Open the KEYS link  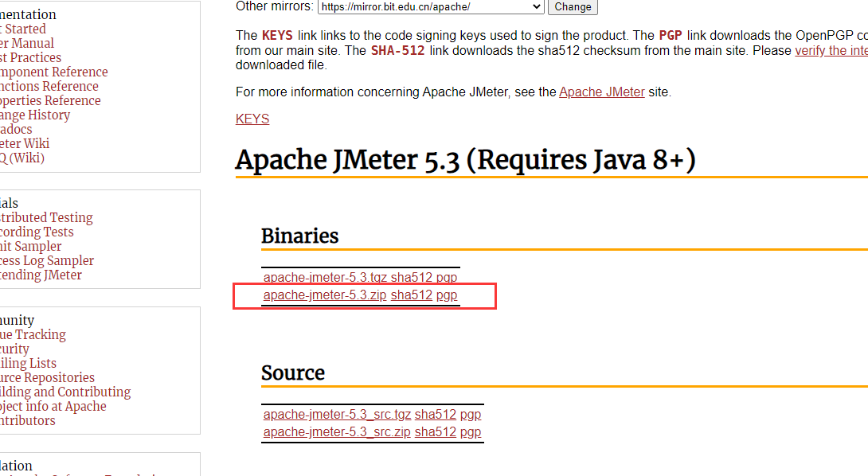[x=252, y=119]
